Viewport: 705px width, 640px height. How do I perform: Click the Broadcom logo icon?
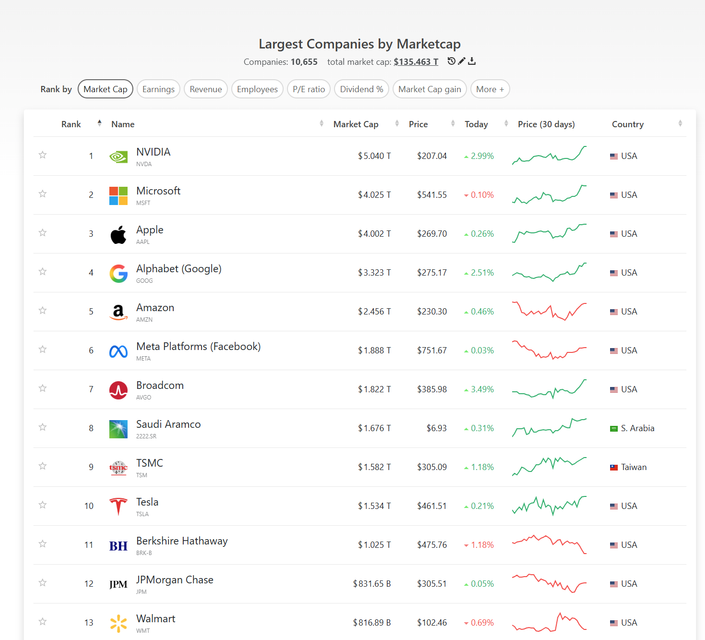118,389
